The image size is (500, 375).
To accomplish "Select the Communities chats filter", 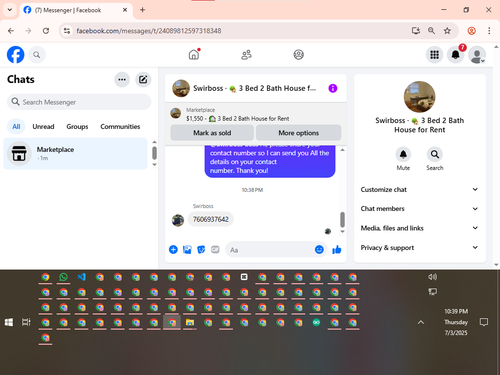I will point(120,127).
